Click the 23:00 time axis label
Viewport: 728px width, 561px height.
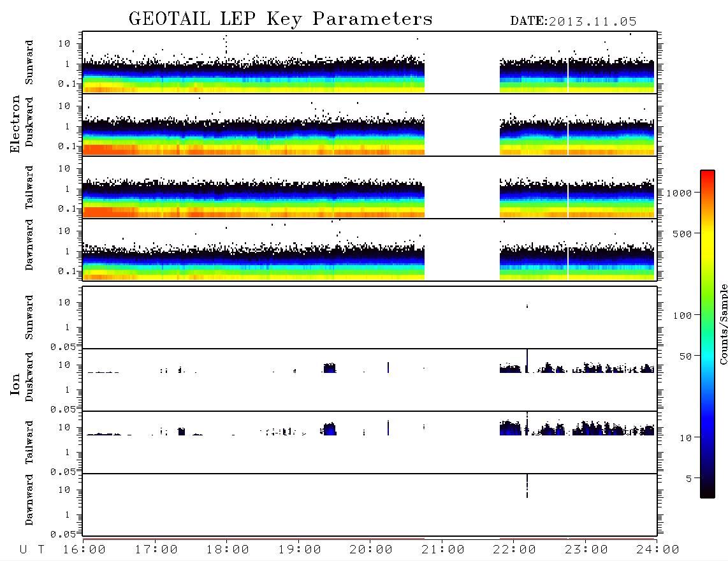pos(586,550)
